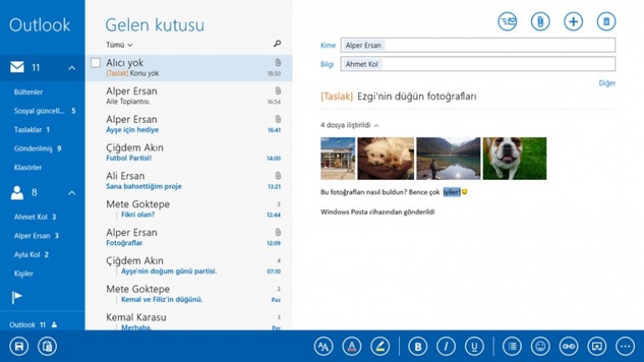The image size is (644, 362).
Task: Open the Gönderilmiş folder
Action: coord(38,149)
